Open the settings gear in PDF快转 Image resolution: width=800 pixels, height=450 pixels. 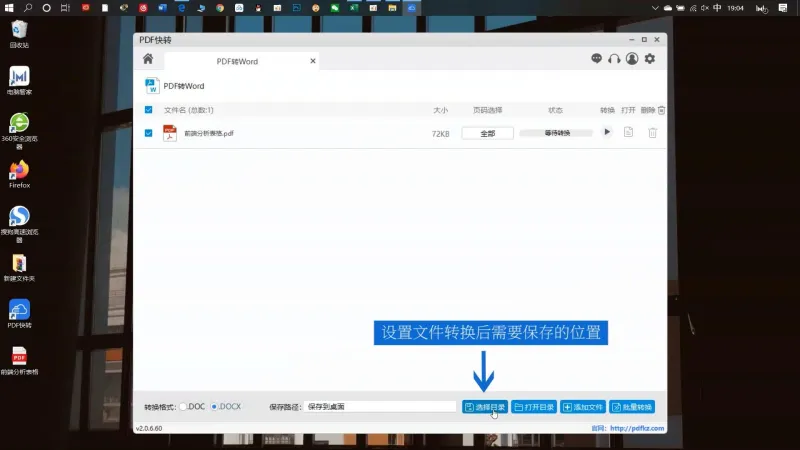[650, 59]
